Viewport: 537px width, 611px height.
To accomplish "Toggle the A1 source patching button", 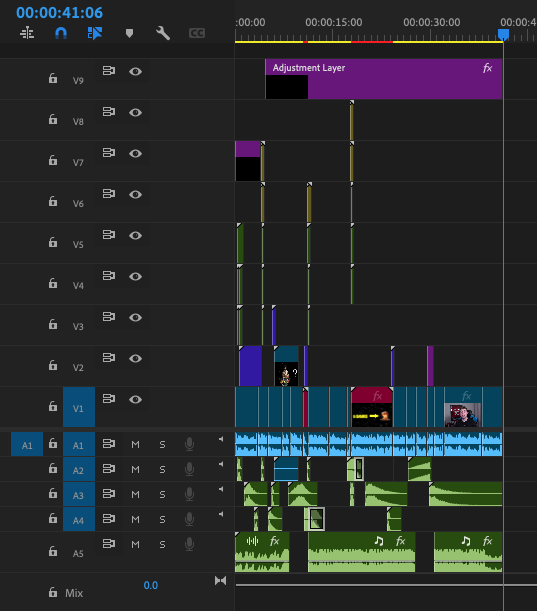I will click(27, 444).
